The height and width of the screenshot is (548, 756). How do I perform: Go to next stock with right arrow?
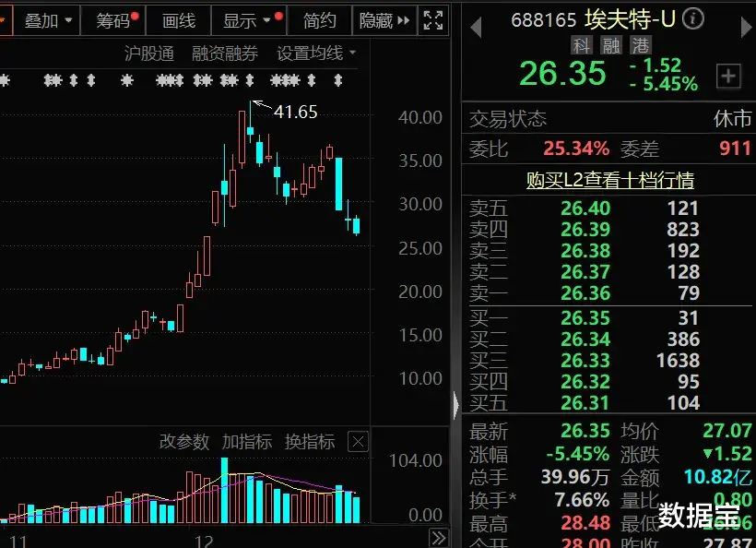coord(747,27)
